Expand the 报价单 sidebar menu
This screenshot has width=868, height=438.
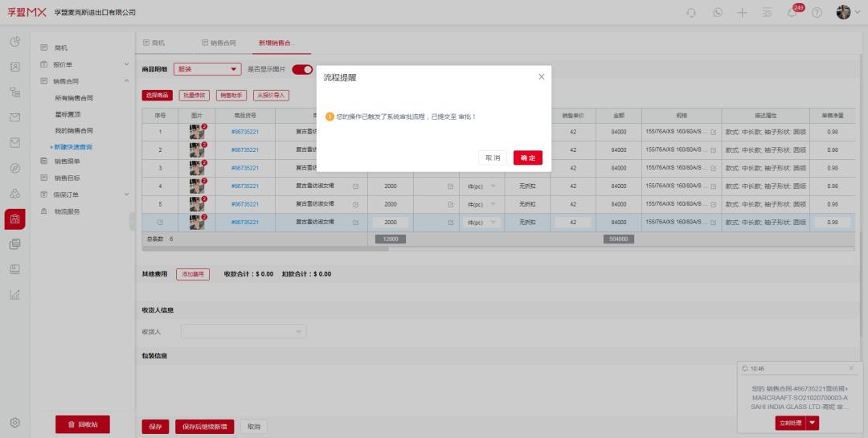click(126, 64)
